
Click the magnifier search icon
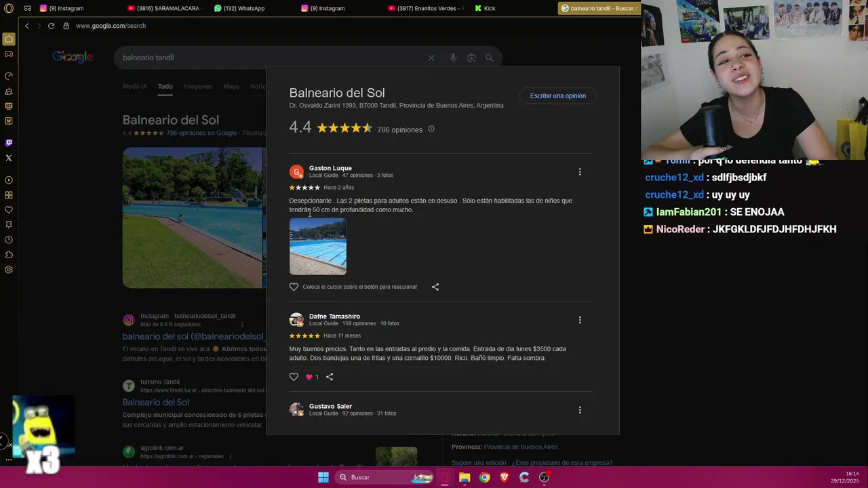click(x=489, y=58)
